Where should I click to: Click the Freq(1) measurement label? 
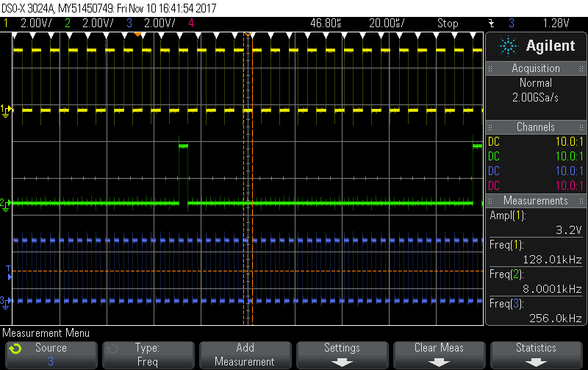[506, 245]
